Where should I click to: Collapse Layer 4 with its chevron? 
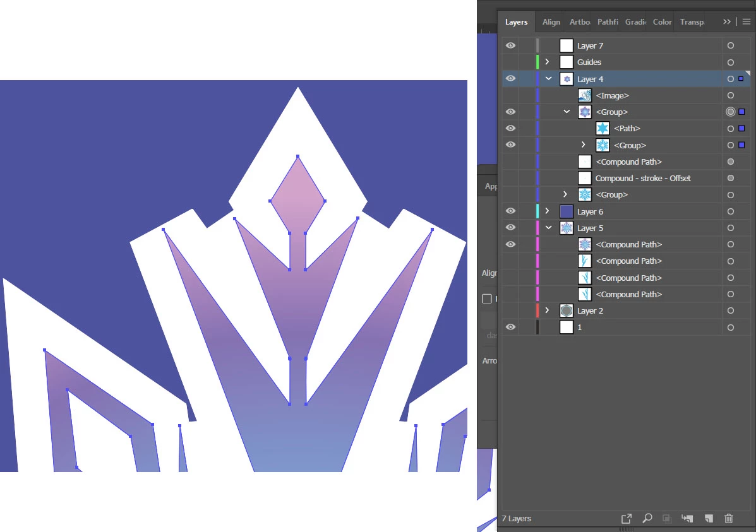(548, 78)
